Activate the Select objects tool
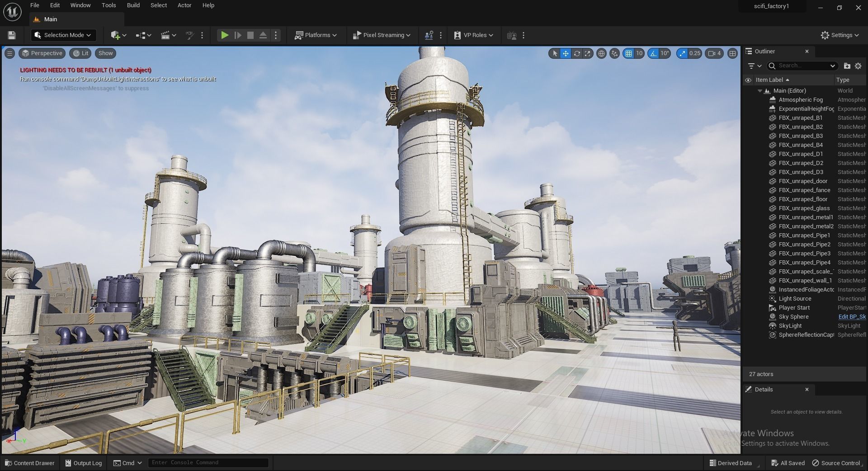This screenshot has height=471, width=868. pos(555,53)
